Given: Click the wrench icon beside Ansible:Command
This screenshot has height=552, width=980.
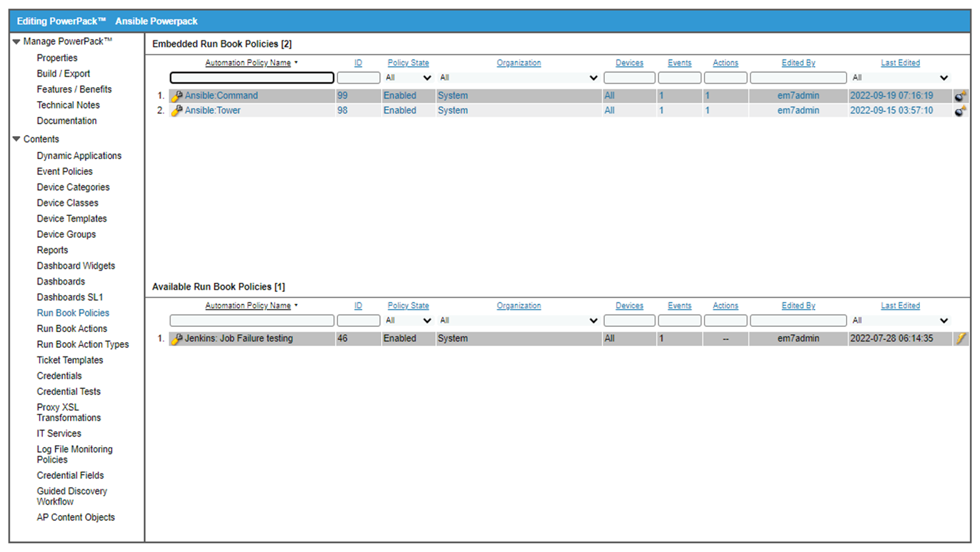Looking at the screenshot, I should click(176, 96).
